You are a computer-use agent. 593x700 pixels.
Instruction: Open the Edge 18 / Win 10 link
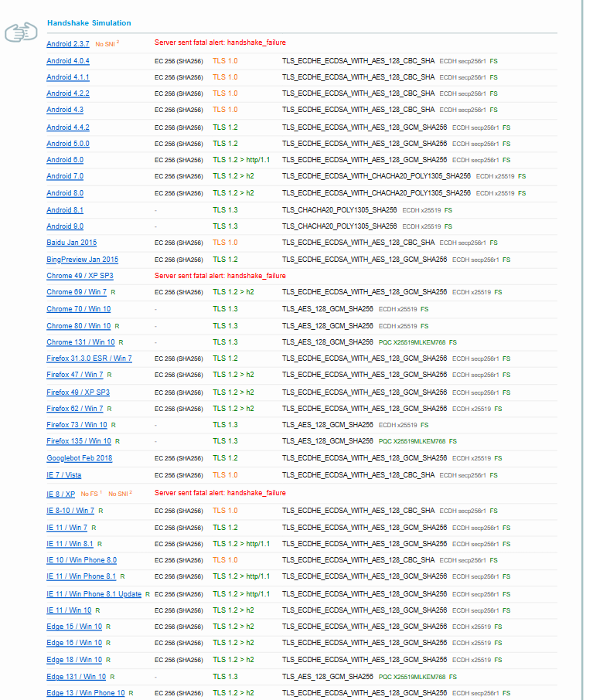tap(74, 660)
